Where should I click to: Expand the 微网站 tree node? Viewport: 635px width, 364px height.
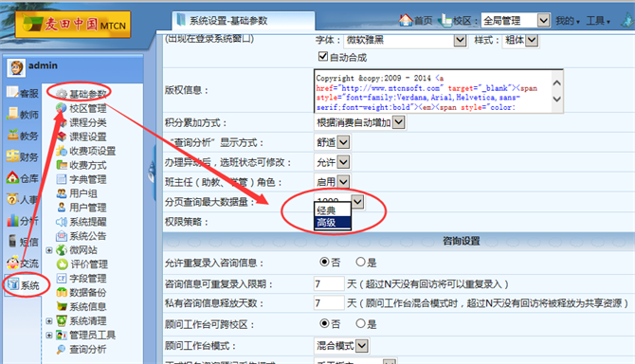click(49, 250)
